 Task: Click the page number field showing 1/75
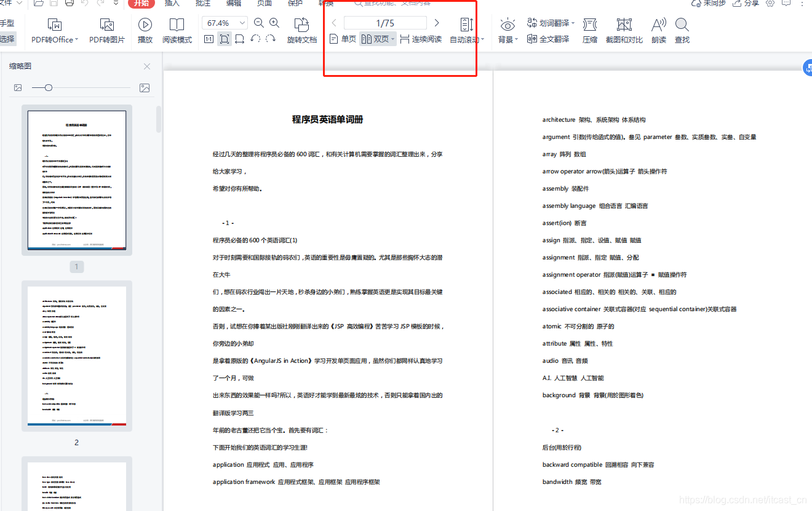coord(385,23)
